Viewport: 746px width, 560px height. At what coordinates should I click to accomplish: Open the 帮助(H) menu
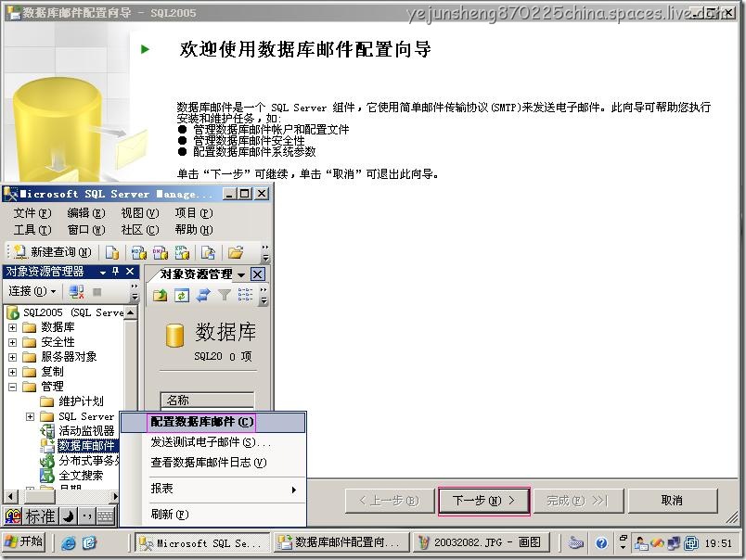click(194, 230)
